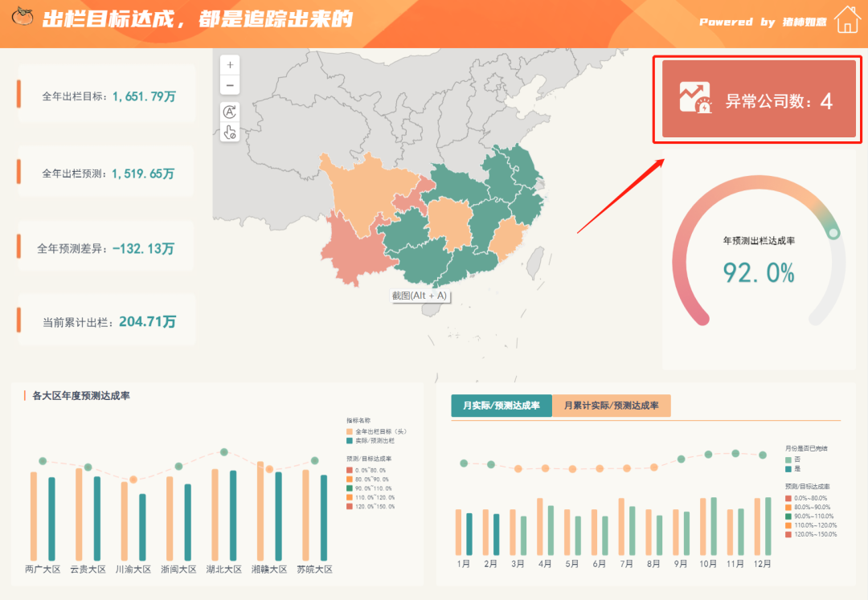Screen dimensions: 868x600
Task: Open the 异常公司数 red card
Action: click(x=759, y=99)
